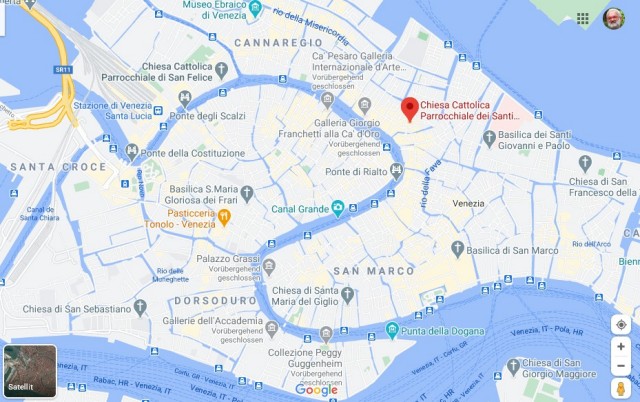Select the Stazione di Venezia Santa Lucia icon
Image resolution: width=640 pixels, height=402 pixels.
click(x=158, y=110)
